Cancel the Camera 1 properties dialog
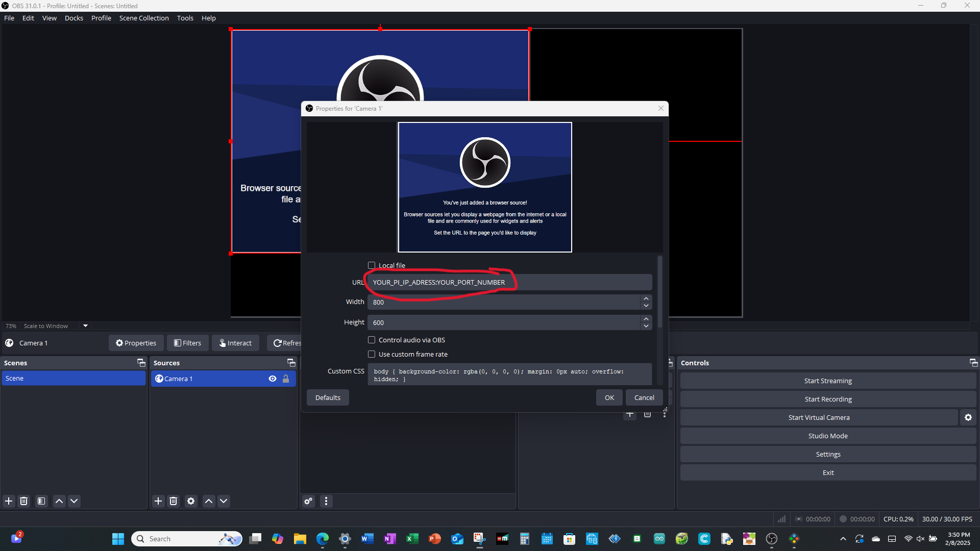 [644, 397]
